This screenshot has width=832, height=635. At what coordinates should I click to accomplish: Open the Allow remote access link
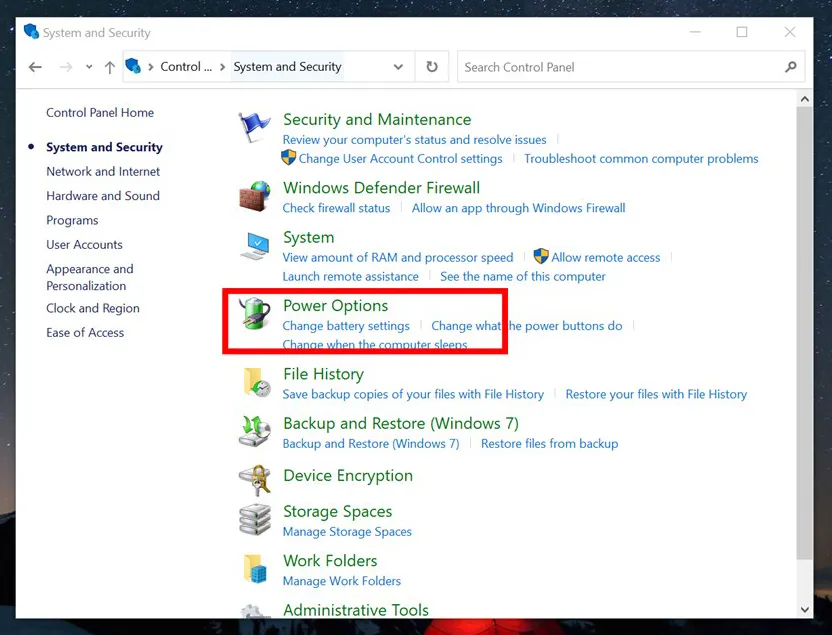click(x=605, y=257)
